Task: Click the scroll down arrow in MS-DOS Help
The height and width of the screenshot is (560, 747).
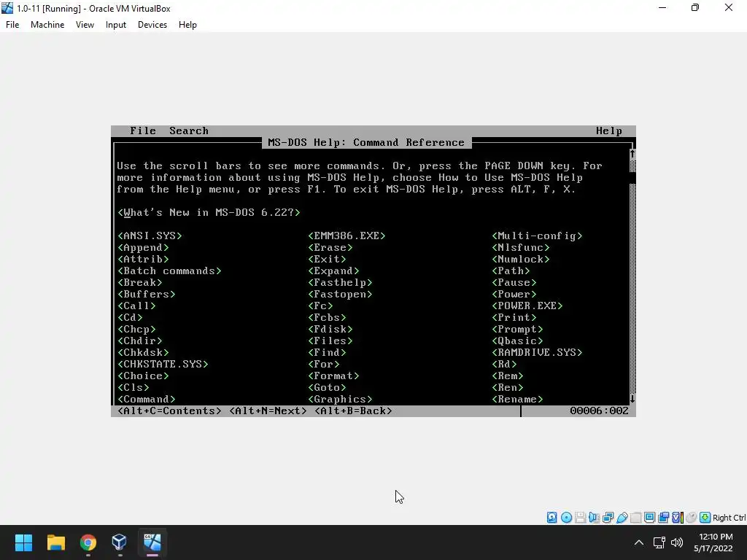Action: coord(632,399)
